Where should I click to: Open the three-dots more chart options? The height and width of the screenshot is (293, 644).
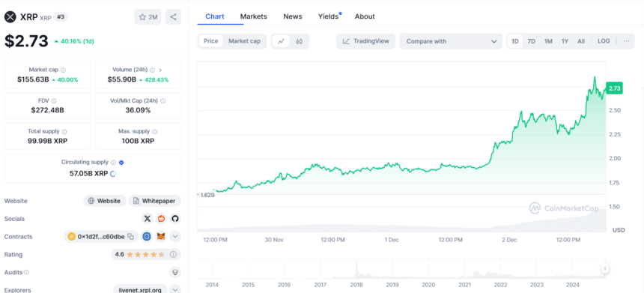[x=626, y=41]
